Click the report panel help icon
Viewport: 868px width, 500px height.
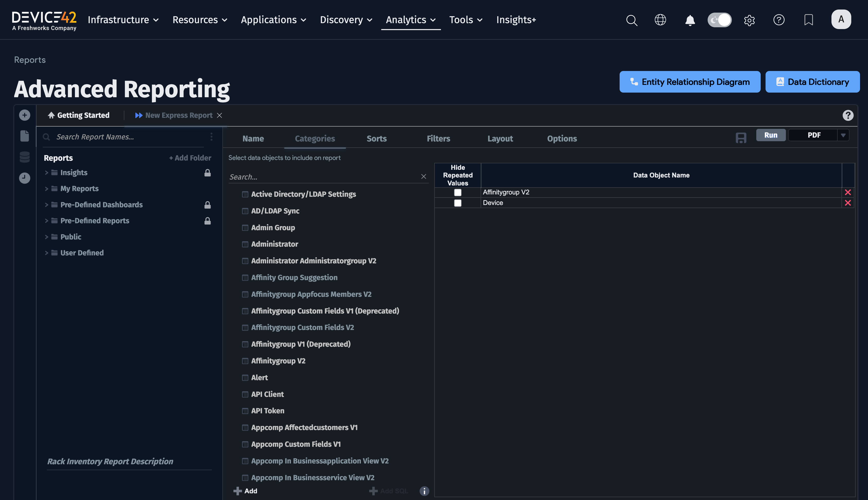[x=848, y=115]
